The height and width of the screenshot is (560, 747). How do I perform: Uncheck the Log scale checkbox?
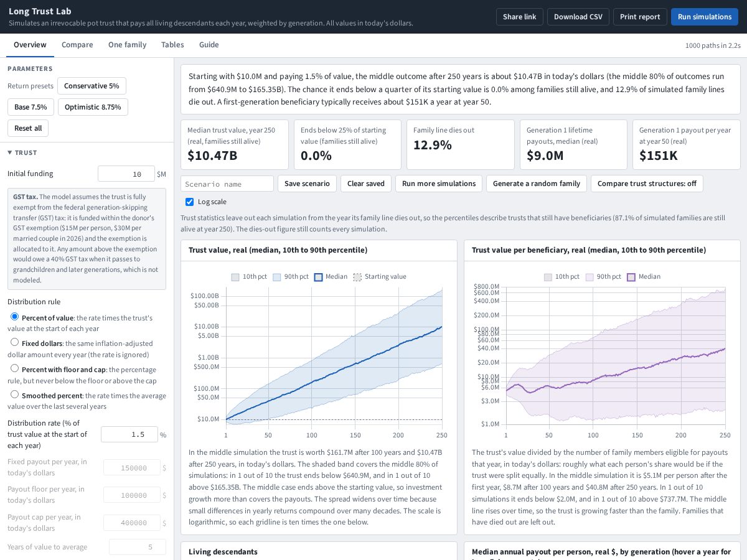(190, 202)
